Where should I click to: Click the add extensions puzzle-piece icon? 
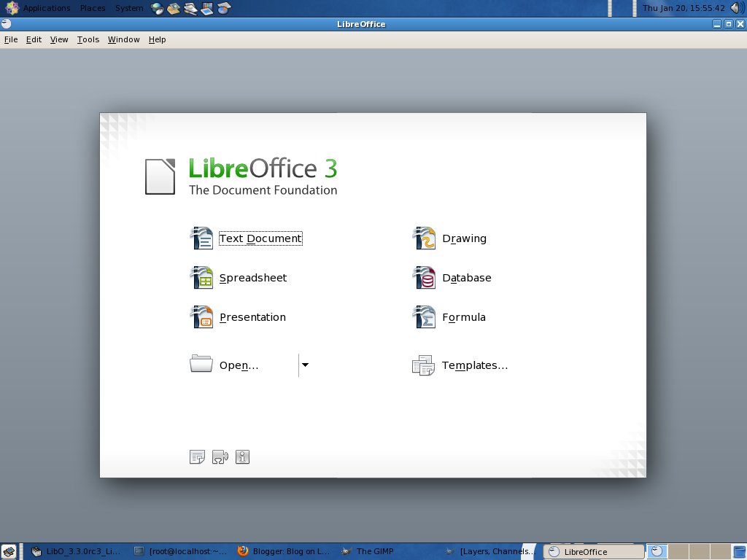tap(220, 457)
